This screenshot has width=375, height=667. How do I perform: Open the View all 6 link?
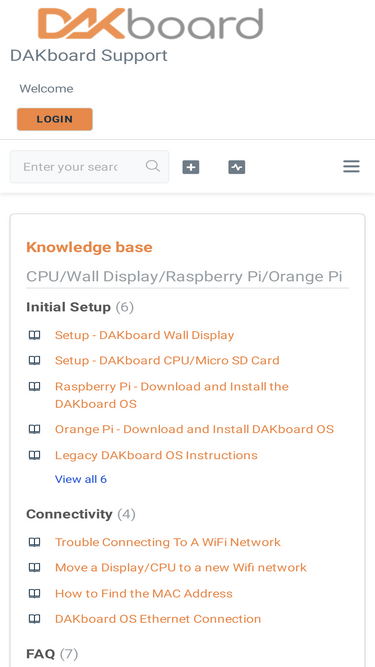[81, 479]
